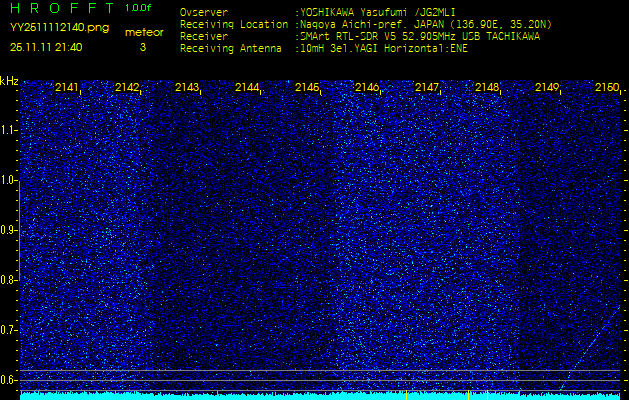Click file name YY2511112140.png
This screenshot has width=629, height=400.
pyautogui.click(x=59, y=28)
